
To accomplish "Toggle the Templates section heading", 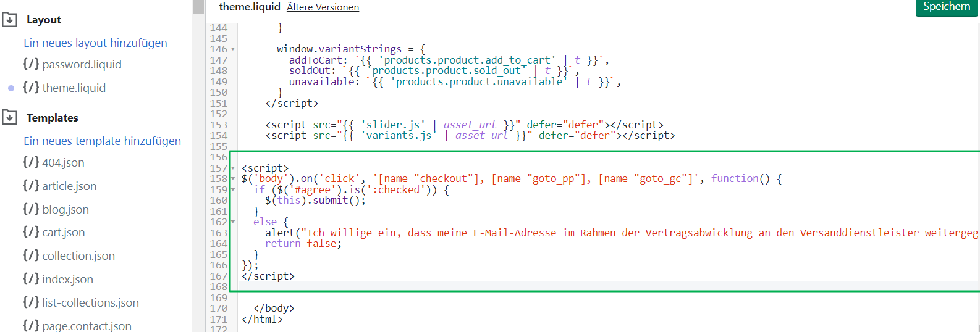I will pyautogui.click(x=52, y=117).
